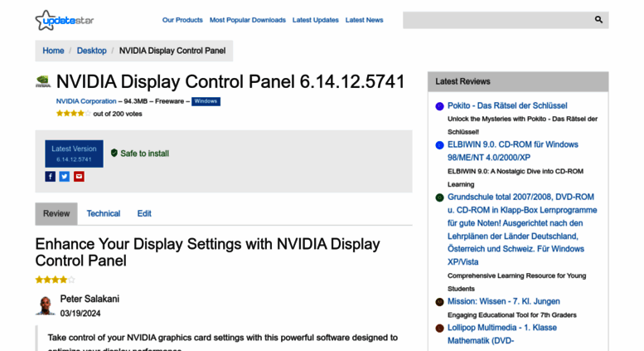
Task: Open Pokito - Das Rätsel der Schlüssel
Action: 507,105
